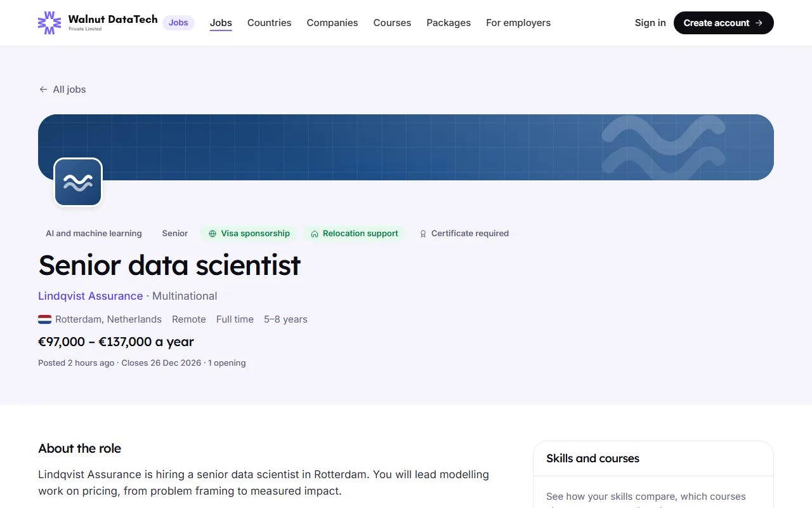
Task: Click the Rotterdam, Netherlands location text
Action: 108,319
